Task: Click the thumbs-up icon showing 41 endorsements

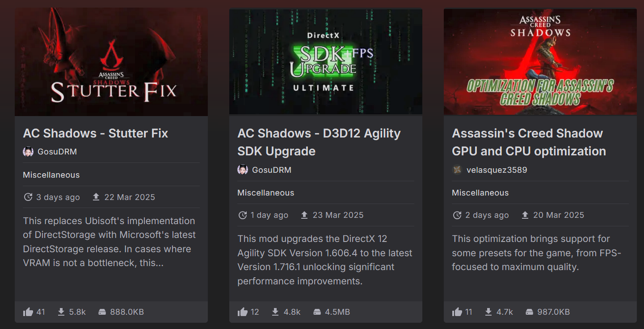Action: (28, 312)
